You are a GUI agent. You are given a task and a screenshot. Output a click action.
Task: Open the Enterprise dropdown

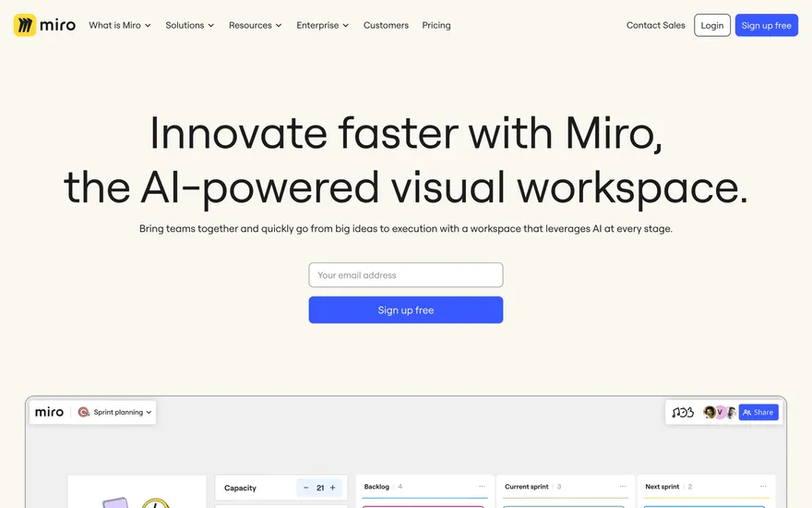[323, 25]
